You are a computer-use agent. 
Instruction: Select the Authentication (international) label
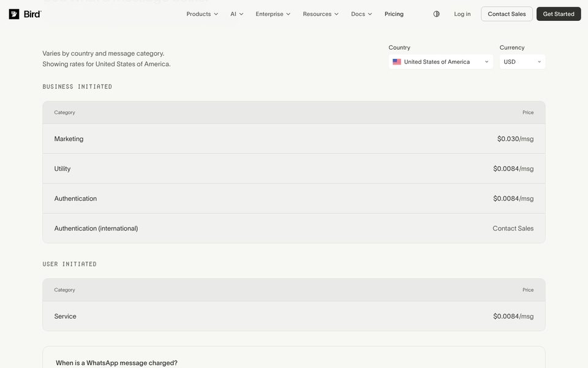pos(96,228)
